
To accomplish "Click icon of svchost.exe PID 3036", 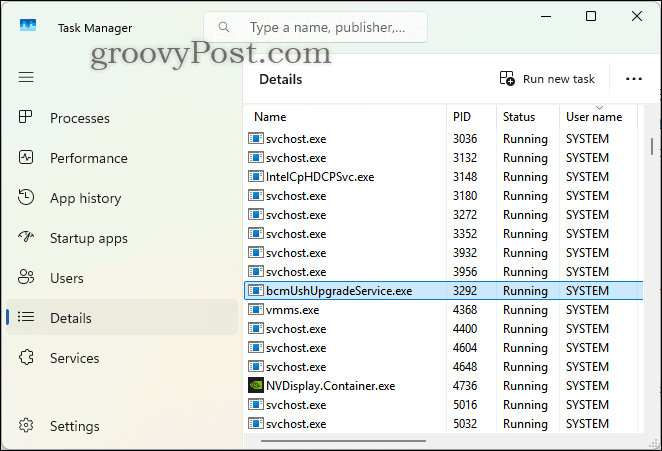I will 255,139.
